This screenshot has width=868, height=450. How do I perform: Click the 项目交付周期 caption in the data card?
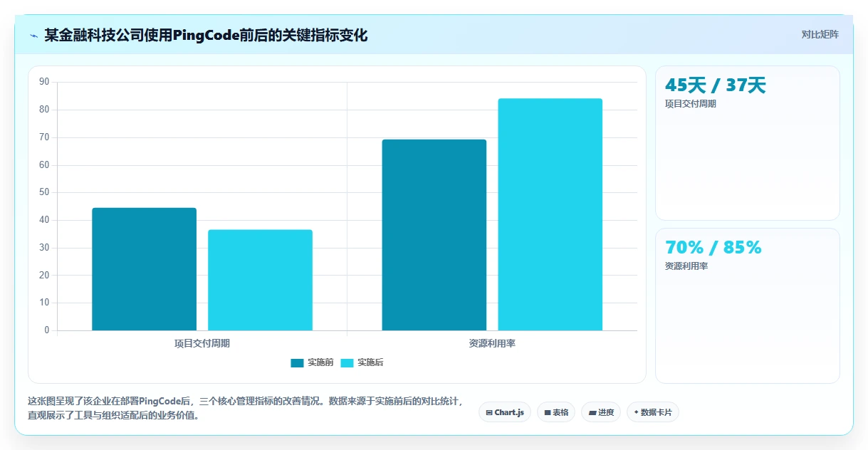pos(690,104)
